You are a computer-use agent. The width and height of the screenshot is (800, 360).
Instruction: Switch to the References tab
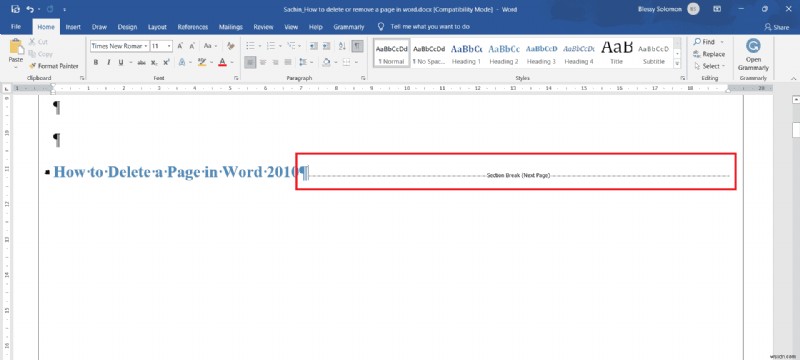[x=193, y=27]
